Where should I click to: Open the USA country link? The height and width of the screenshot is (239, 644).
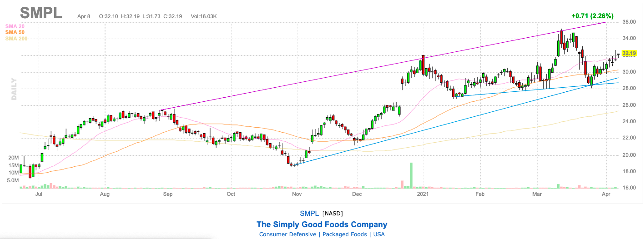[x=379, y=234]
